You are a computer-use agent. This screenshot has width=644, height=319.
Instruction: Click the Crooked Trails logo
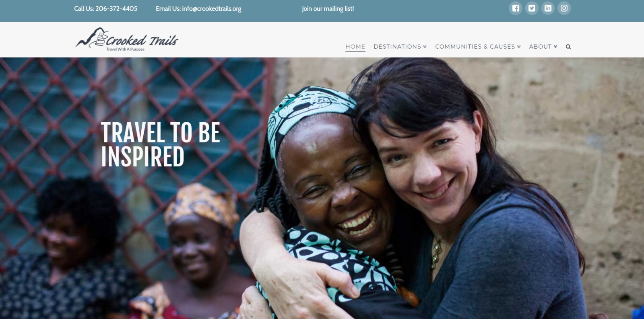127,39
